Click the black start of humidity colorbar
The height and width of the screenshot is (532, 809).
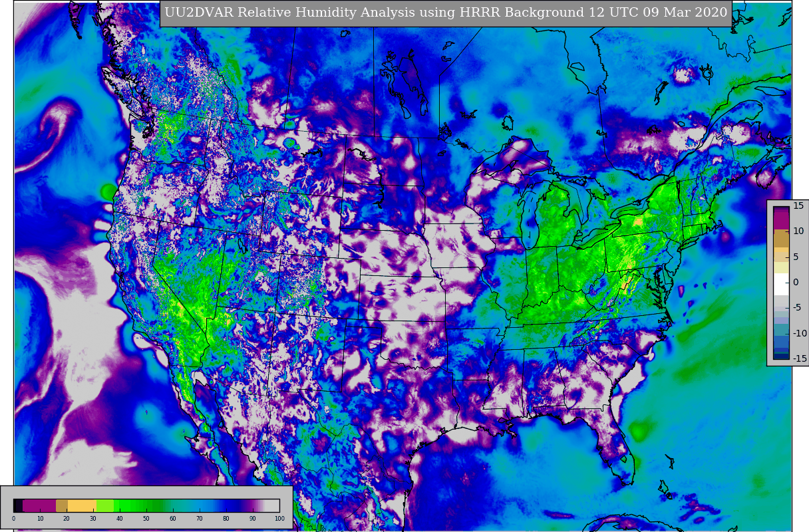(x=18, y=505)
